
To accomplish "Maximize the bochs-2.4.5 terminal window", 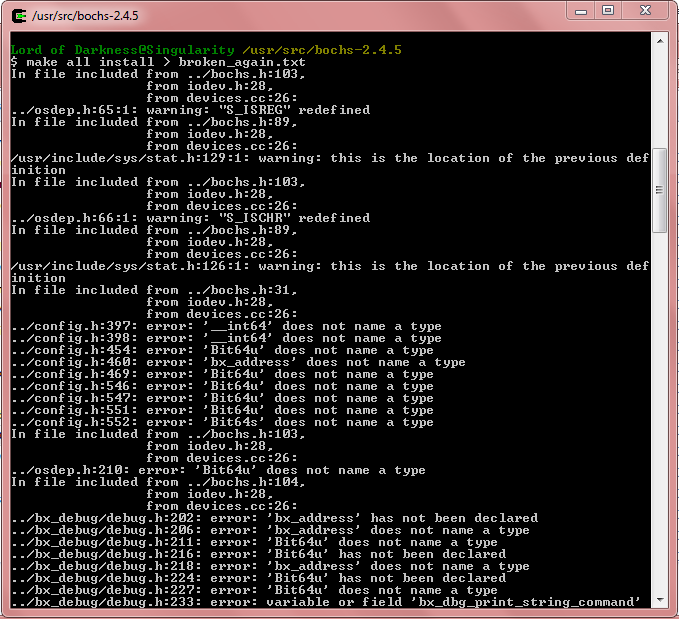I will [x=608, y=11].
